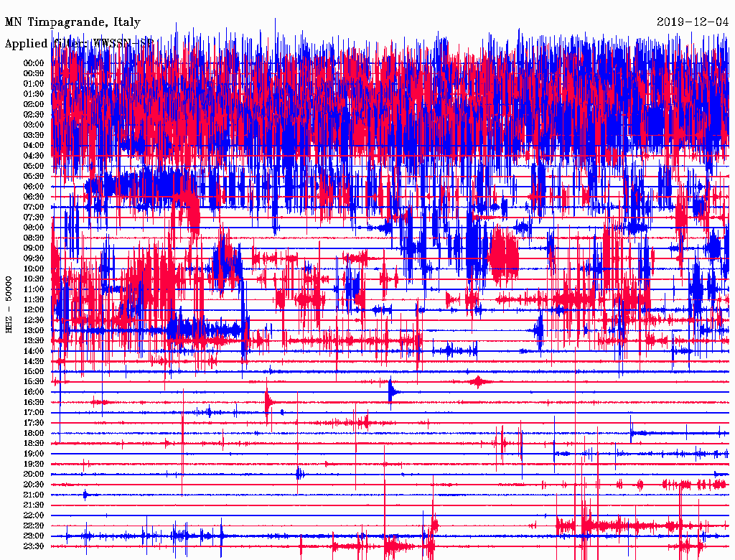
Task: Click the blue seismic burst on 16:00 trace
Action: [392, 391]
